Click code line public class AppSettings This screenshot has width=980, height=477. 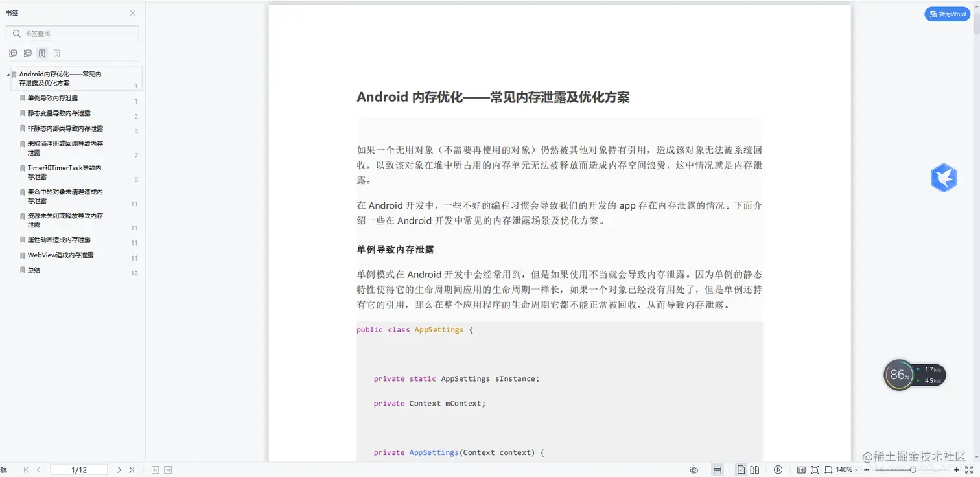click(415, 329)
